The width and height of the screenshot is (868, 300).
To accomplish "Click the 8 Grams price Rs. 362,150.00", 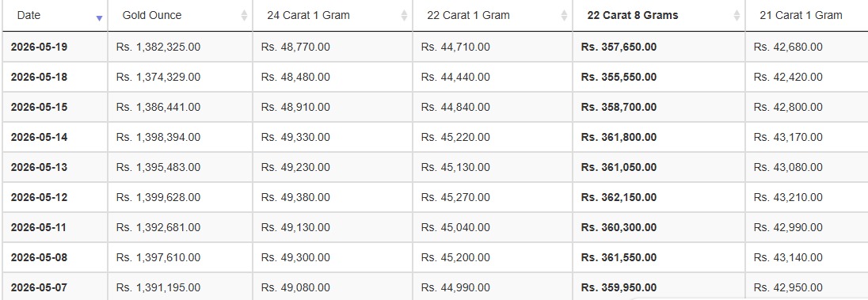I will (619, 197).
